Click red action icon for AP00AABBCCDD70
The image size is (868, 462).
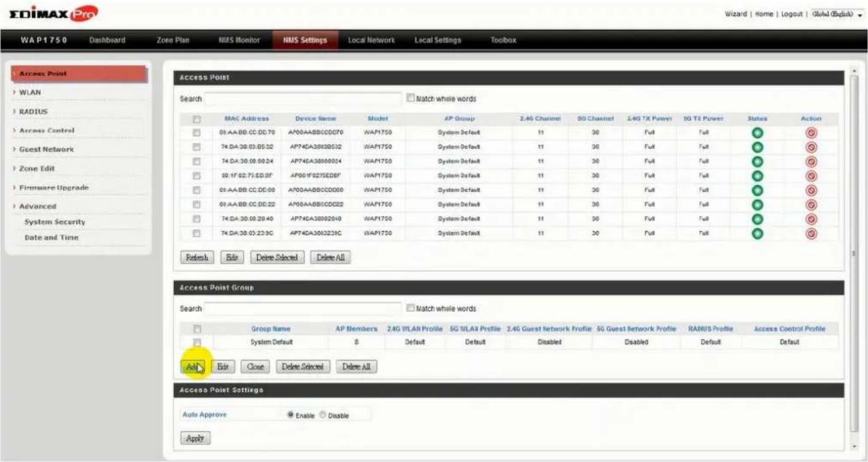[x=812, y=133]
